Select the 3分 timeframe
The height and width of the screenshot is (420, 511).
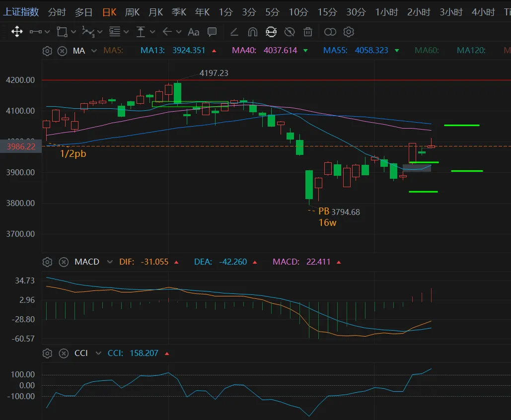(x=249, y=12)
